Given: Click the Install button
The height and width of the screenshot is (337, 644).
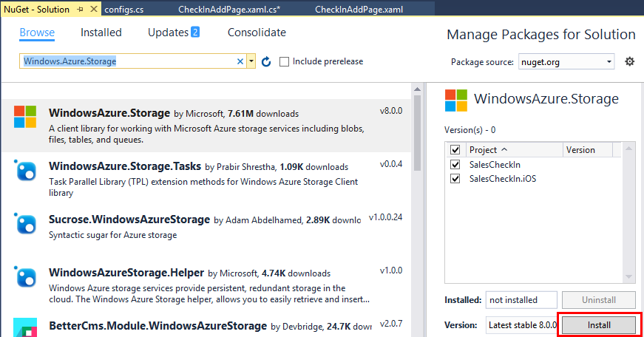Looking at the screenshot, I should [599, 325].
